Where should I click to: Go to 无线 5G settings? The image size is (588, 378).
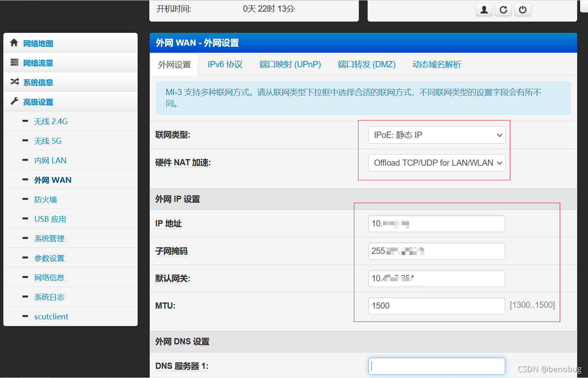[70, 141]
